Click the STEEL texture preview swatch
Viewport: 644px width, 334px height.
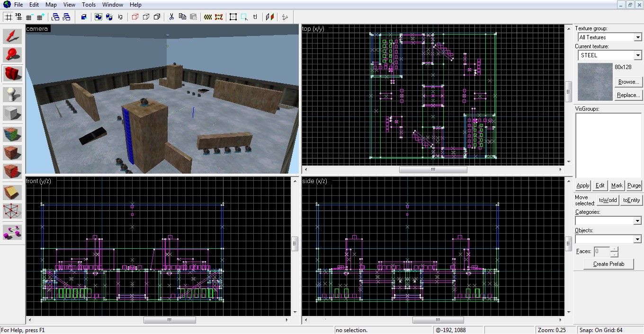[x=595, y=82]
